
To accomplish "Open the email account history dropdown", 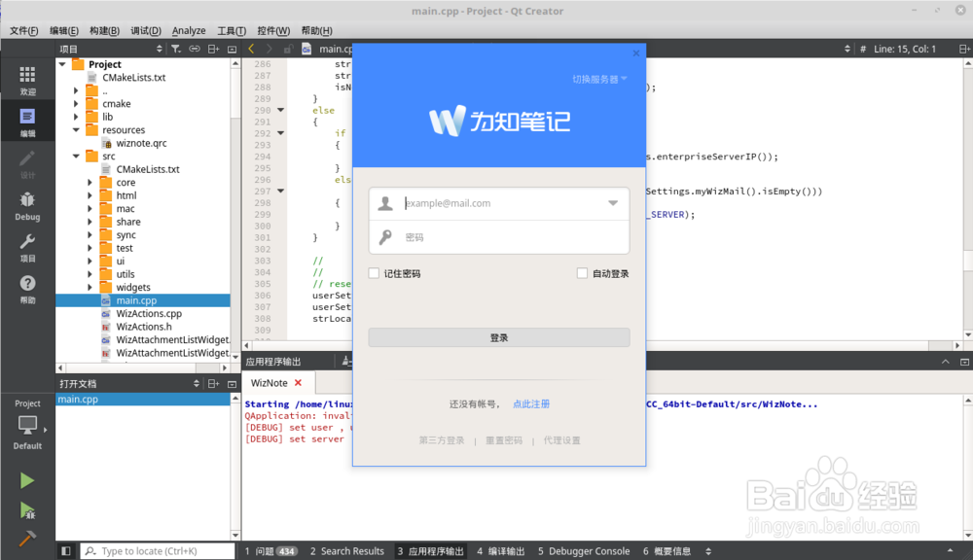I will [x=612, y=203].
